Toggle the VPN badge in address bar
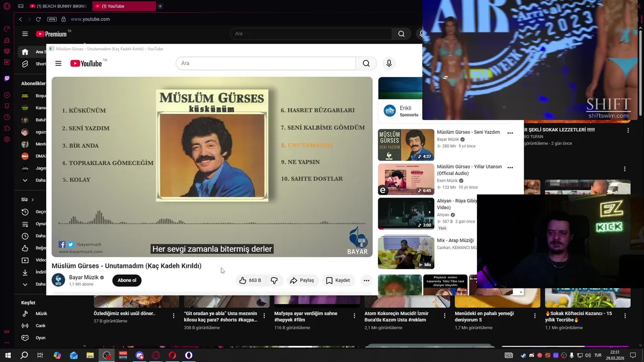Image resolution: width=644 pixels, height=362 pixels. click(52, 19)
